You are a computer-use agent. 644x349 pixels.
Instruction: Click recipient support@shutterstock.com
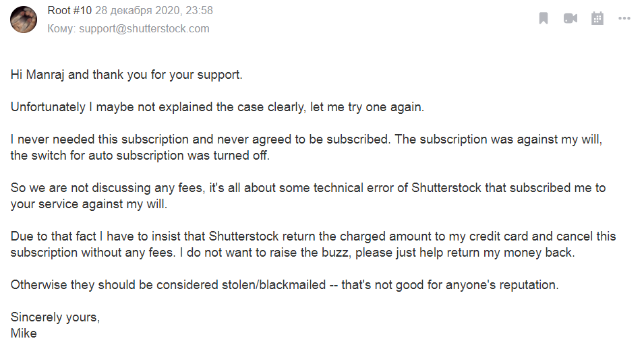pos(144,29)
